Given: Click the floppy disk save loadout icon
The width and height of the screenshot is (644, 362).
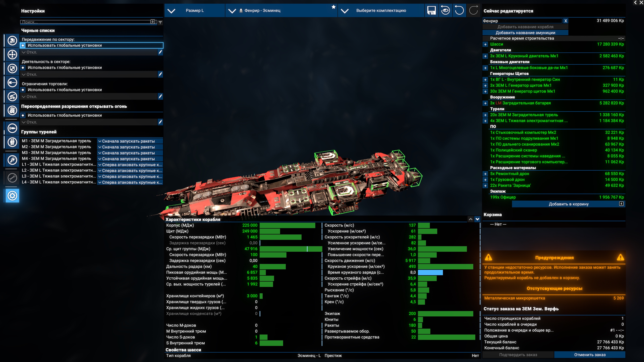Looking at the screenshot, I should click(432, 11).
